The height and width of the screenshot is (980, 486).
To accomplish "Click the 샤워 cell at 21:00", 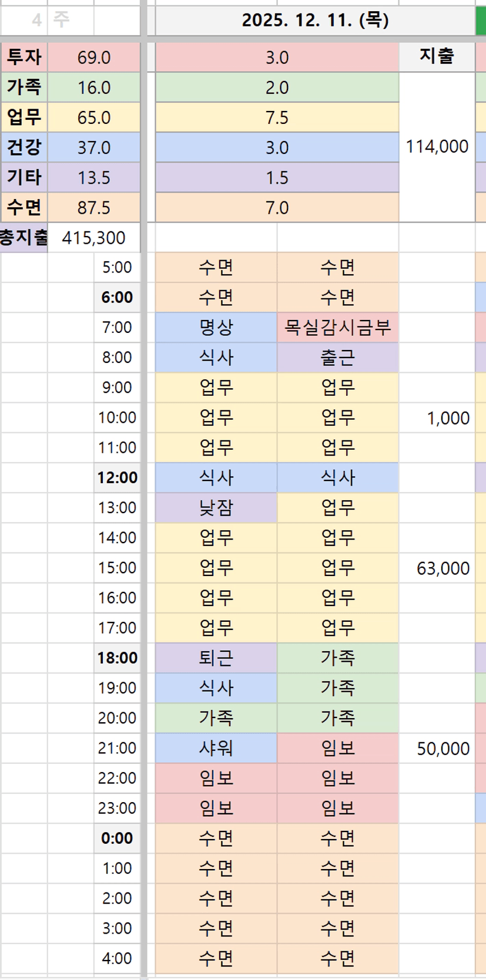I will (216, 748).
